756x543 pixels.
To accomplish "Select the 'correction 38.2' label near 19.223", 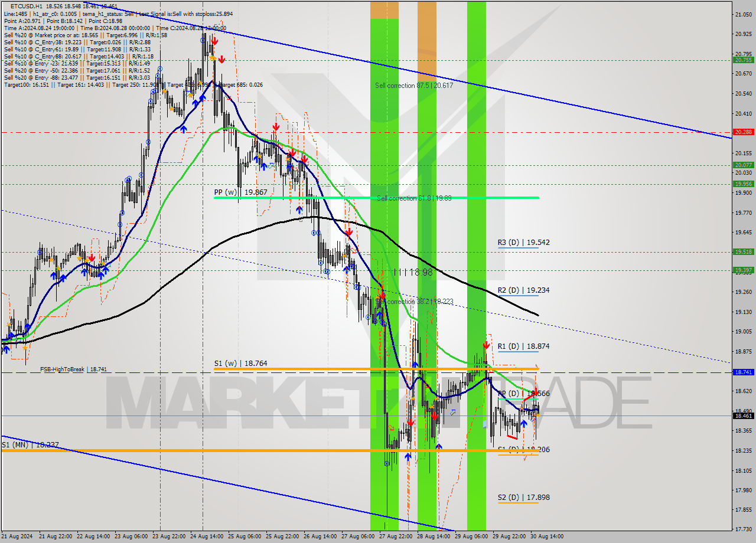I will pyautogui.click(x=415, y=302).
